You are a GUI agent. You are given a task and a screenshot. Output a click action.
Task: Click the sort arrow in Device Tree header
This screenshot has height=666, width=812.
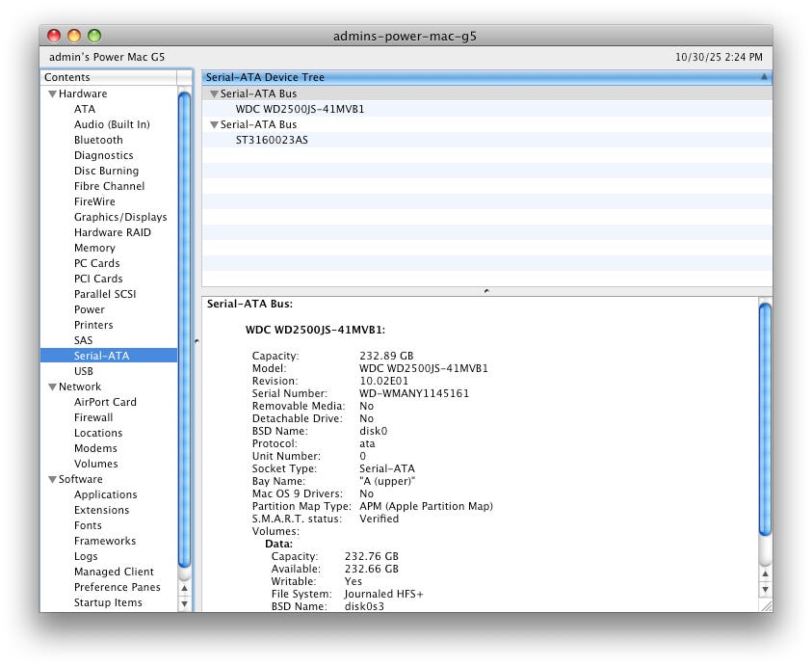[x=764, y=77]
